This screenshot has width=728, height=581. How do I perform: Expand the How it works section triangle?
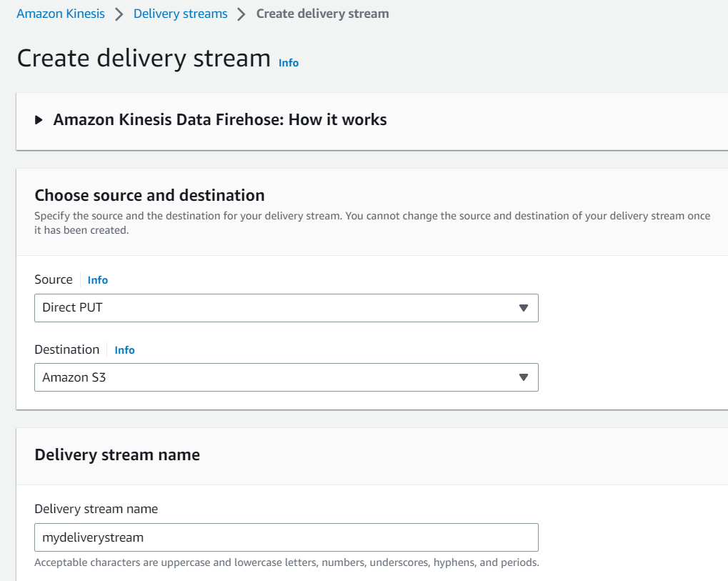(x=39, y=120)
